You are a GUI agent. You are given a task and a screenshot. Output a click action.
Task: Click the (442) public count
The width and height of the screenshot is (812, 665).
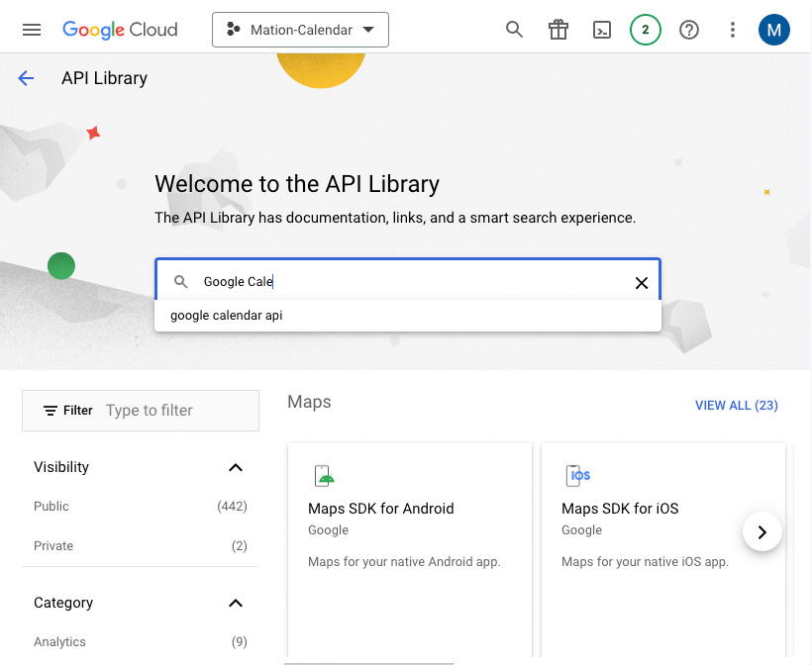[x=232, y=506]
